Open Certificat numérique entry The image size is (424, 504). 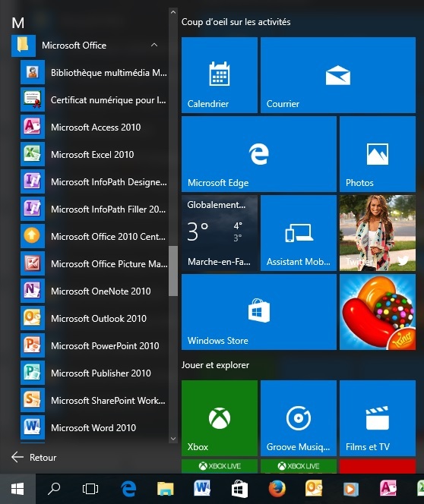pos(94,100)
